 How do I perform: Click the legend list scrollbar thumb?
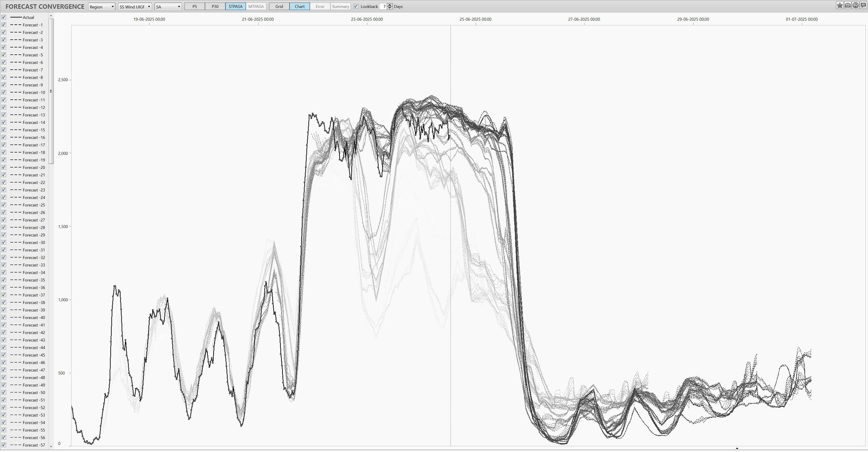pyautogui.click(x=51, y=91)
